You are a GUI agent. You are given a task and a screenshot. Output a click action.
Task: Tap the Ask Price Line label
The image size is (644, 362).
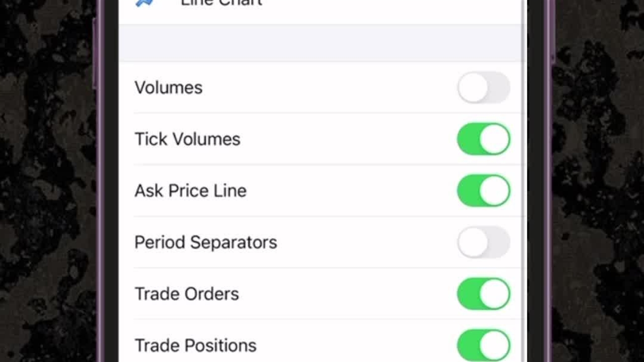tap(190, 191)
